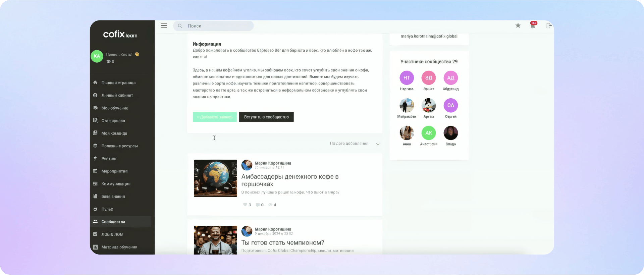
Task: Expand the По дате добавления sort dropdown
Action: click(349, 144)
